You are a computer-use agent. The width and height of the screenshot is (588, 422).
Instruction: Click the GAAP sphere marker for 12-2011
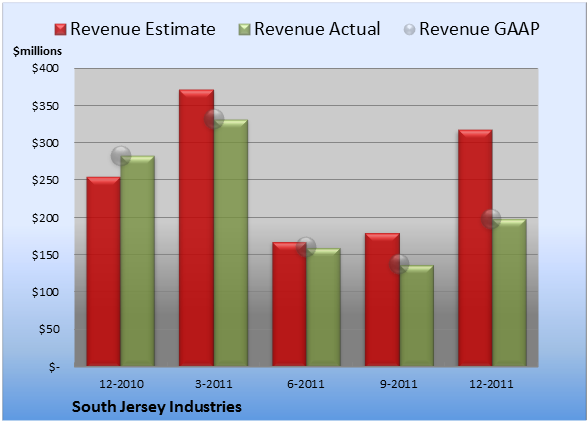pyautogui.click(x=491, y=219)
